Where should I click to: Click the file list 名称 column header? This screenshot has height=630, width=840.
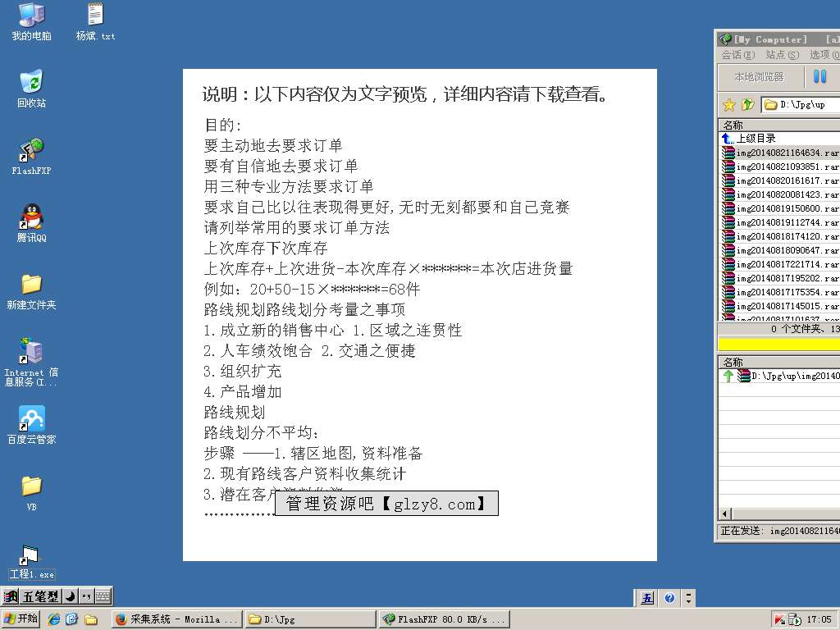click(779, 125)
